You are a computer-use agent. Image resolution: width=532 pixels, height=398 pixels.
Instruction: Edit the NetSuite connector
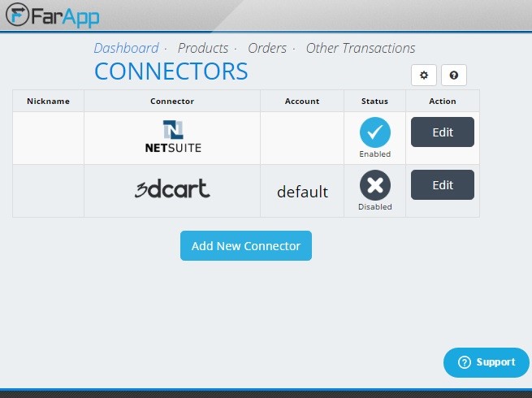443,132
